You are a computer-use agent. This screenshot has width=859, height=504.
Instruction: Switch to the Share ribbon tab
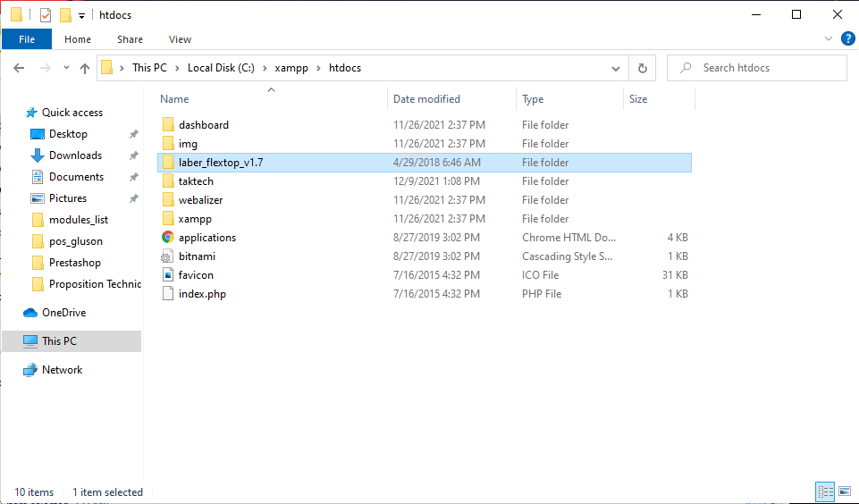pyautogui.click(x=130, y=39)
